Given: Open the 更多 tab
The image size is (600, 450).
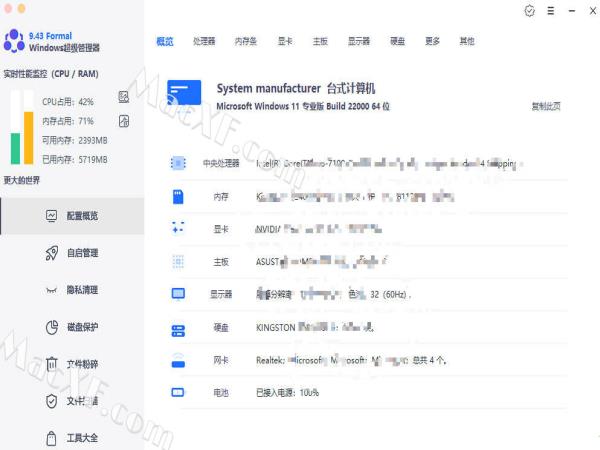Looking at the screenshot, I should click(432, 41).
